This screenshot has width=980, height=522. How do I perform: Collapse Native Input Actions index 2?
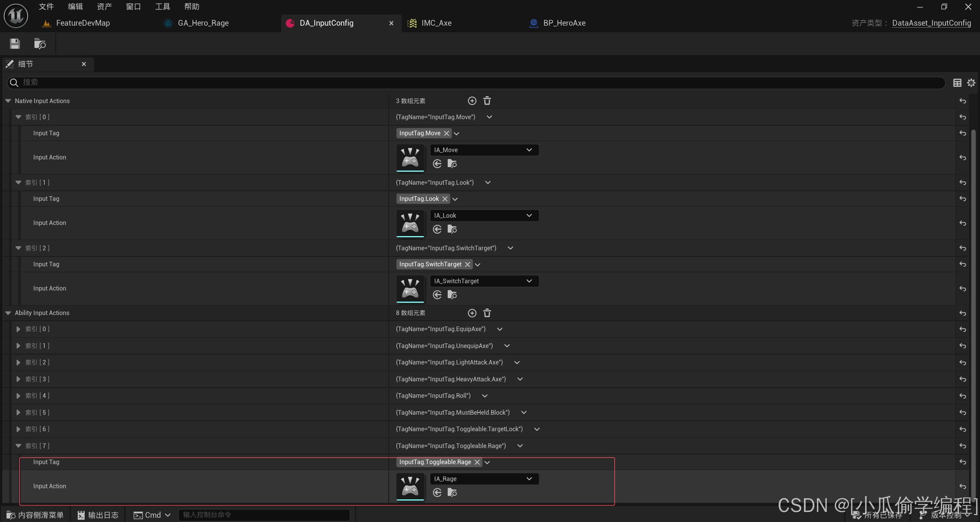pyautogui.click(x=18, y=248)
